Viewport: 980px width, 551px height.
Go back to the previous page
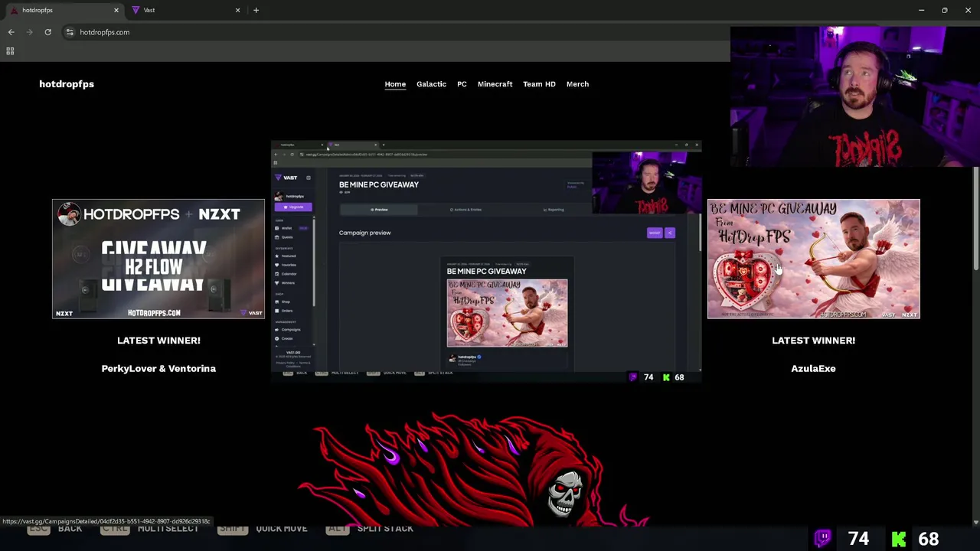[11, 32]
